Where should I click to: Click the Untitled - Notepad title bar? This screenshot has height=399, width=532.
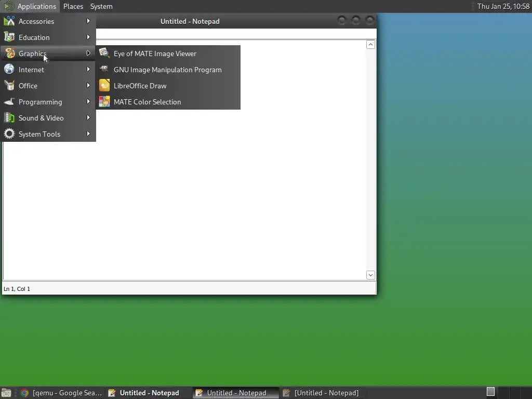(190, 21)
